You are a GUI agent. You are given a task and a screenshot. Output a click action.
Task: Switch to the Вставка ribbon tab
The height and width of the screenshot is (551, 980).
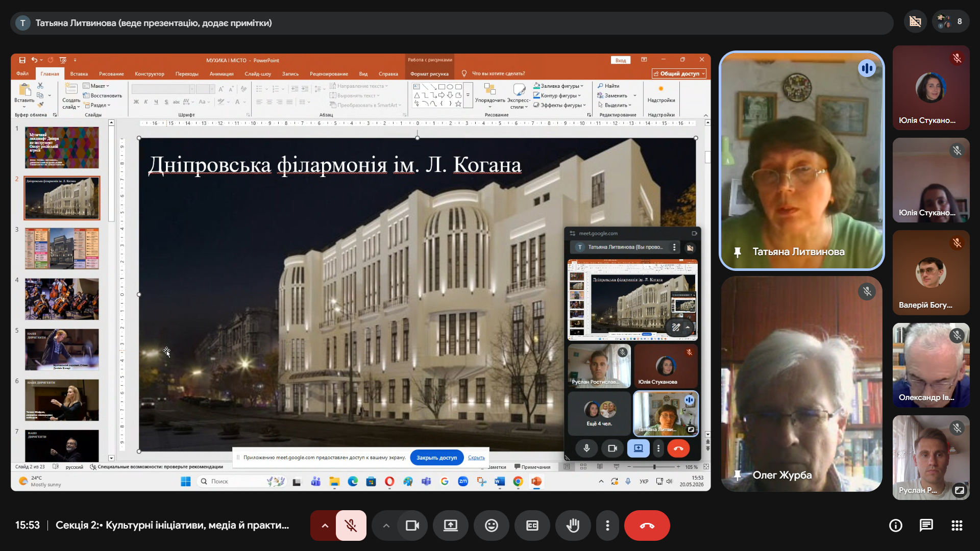tap(79, 74)
